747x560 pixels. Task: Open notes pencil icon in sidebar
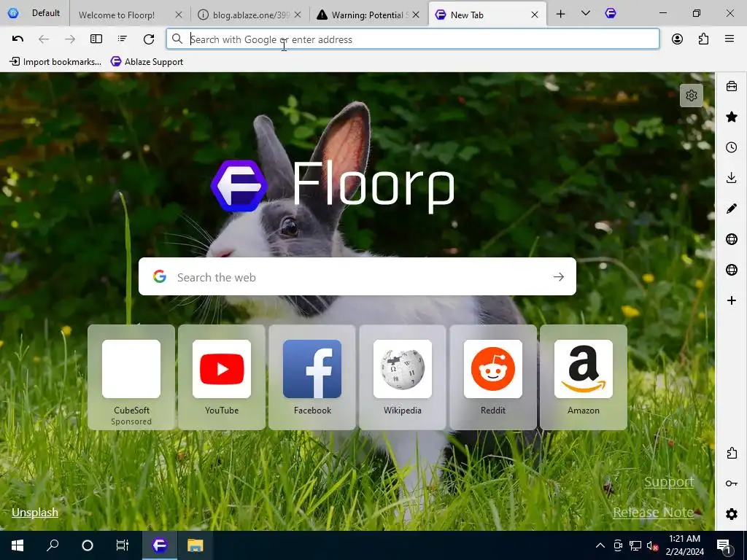pyautogui.click(x=731, y=209)
